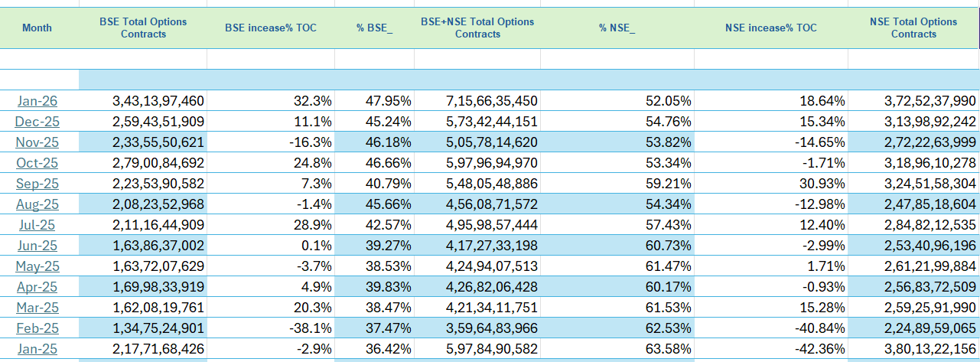This screenshot has width=980, height=362.
Task: Open the Jan-26 month link
Action: [37, 101]
